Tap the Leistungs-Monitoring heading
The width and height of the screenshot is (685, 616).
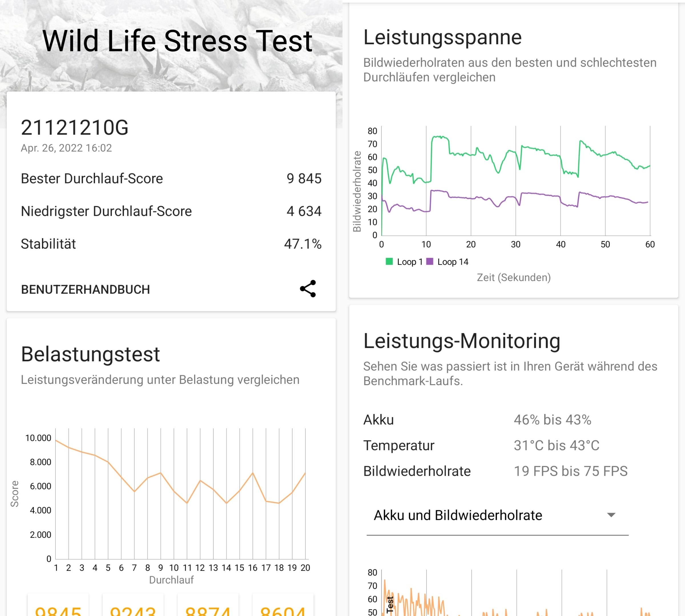point(462,341)
